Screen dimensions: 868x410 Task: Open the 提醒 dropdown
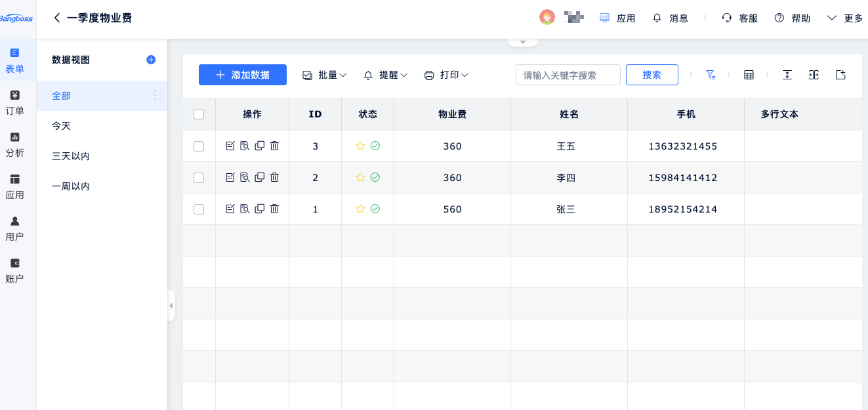(386, 75)
